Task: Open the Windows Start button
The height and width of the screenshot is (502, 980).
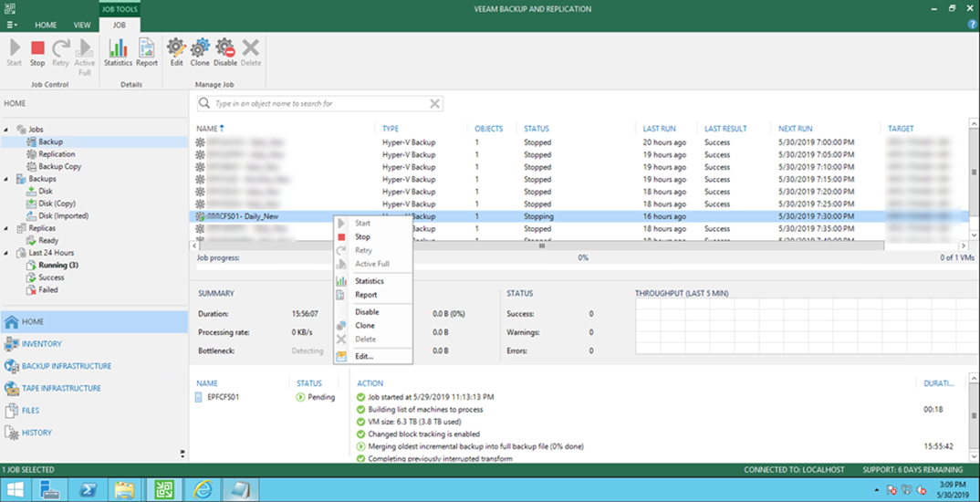Action: click(x=15, y=489)
